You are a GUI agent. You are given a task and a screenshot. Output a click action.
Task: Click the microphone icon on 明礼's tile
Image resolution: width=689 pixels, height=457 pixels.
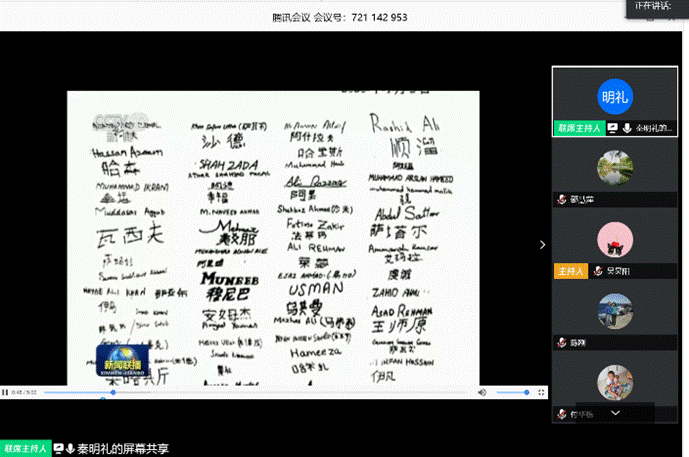tap(626, 129)
